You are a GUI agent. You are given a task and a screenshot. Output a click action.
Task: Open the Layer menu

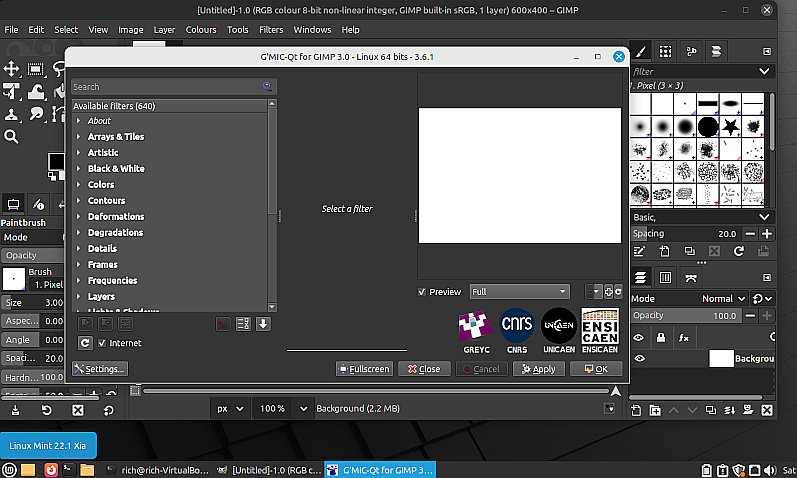[164, 29]
